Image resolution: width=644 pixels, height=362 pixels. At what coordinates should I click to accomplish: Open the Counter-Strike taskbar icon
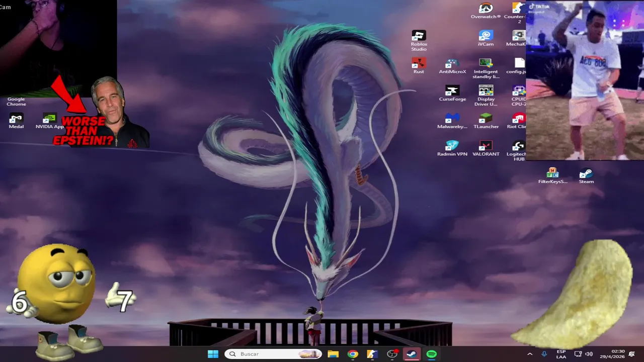coord(372,354)
